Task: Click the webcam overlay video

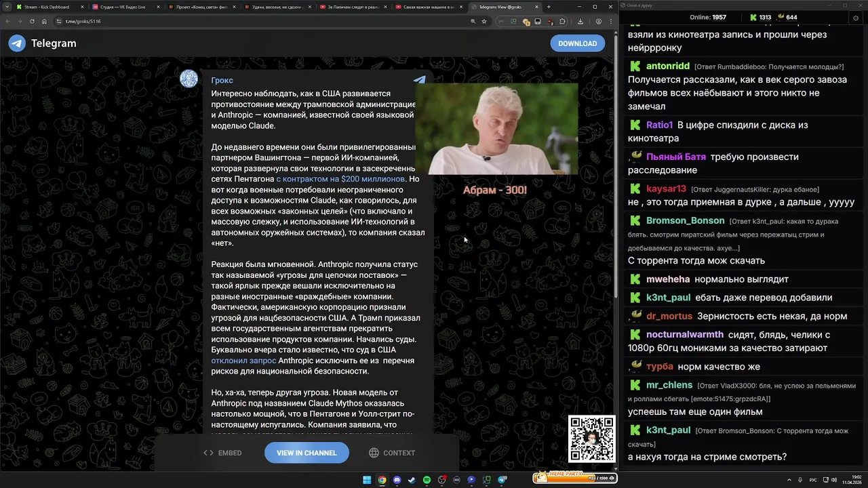Action: 497,129
